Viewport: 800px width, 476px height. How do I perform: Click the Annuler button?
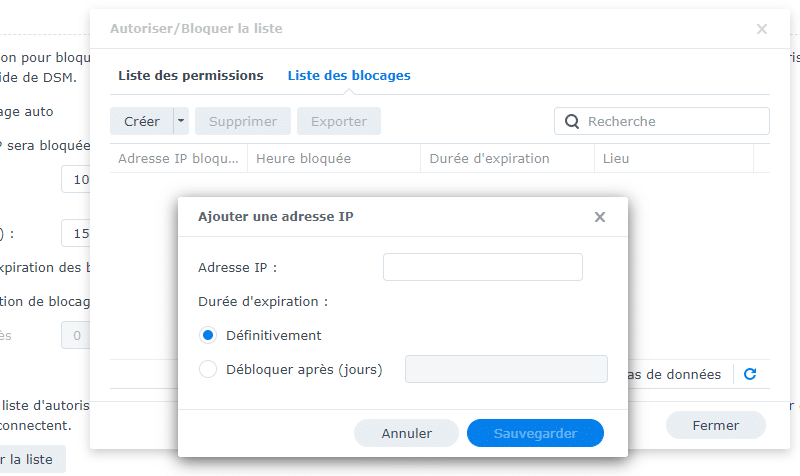tap(406, 433)
